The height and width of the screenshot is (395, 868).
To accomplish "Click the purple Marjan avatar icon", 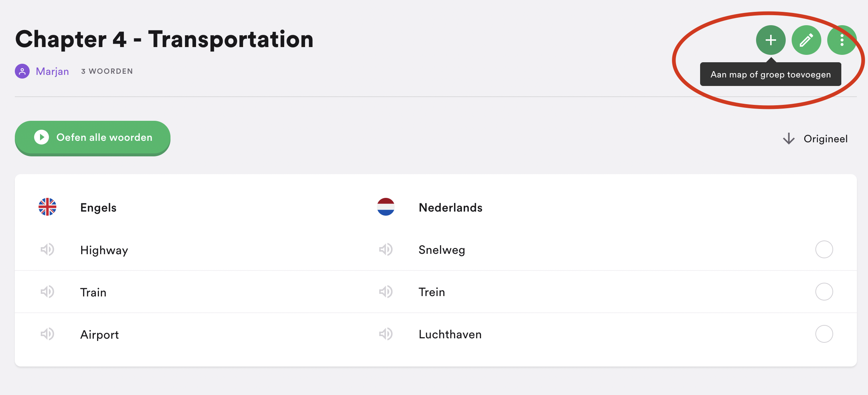I will point(22,71).
